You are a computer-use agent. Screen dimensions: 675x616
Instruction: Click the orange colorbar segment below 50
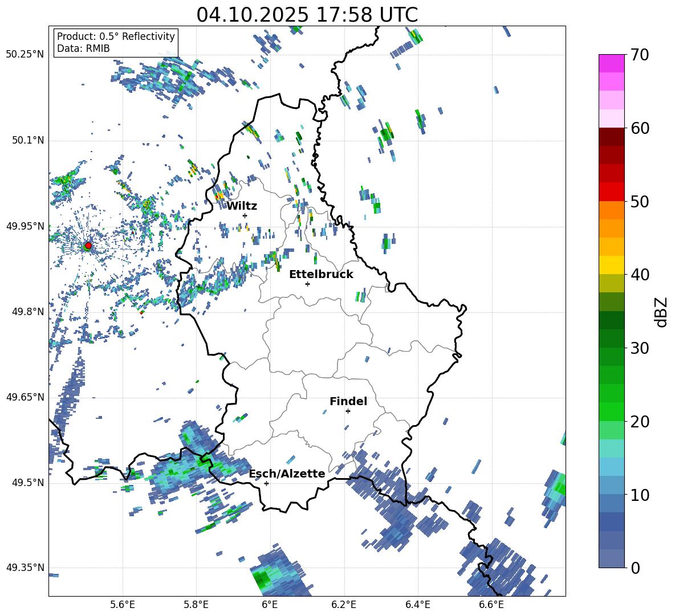(611, 210)
